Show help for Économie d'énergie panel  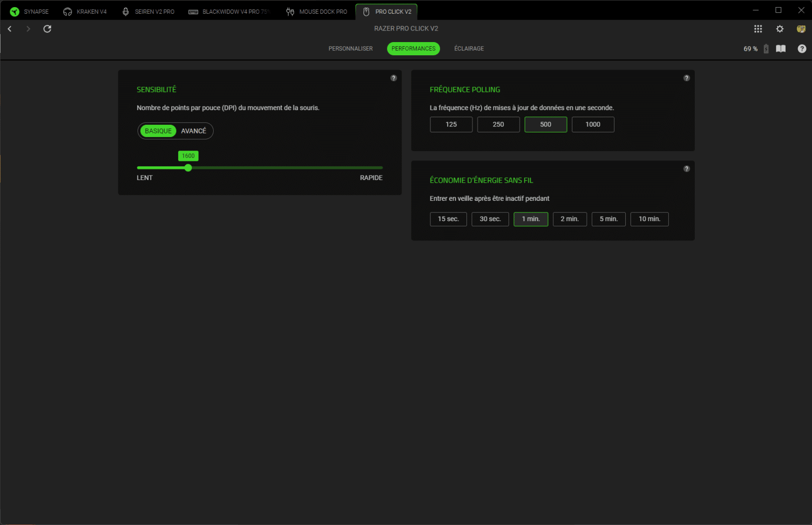point(687,169)
